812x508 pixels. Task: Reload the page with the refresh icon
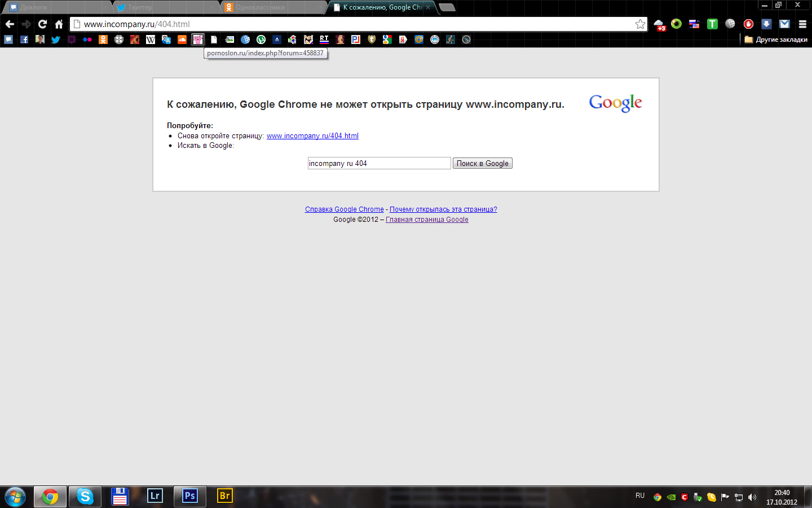42,24
